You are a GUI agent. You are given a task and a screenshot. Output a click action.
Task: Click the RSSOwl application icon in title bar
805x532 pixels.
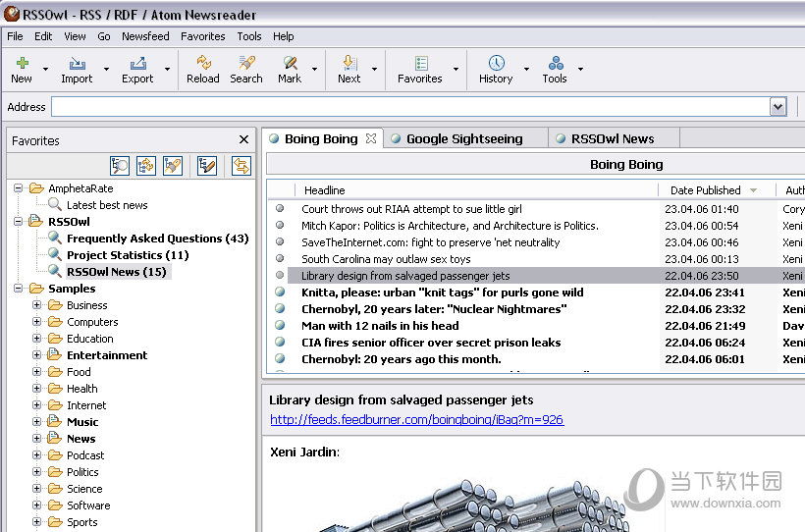12,14
